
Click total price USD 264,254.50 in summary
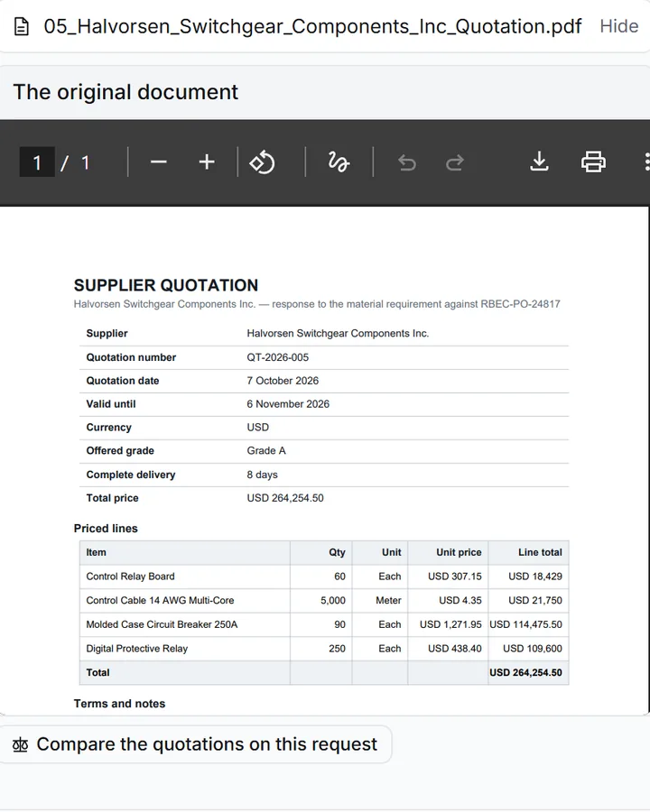click(x=285, y=498)
